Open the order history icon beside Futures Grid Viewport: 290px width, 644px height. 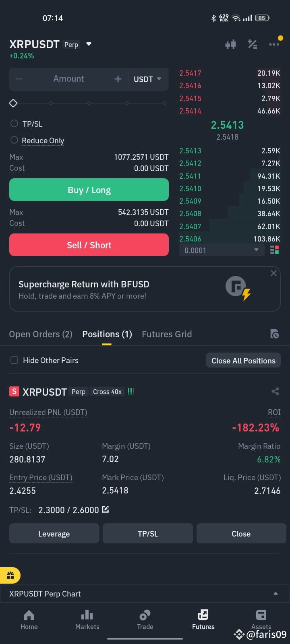click(275, 334)
